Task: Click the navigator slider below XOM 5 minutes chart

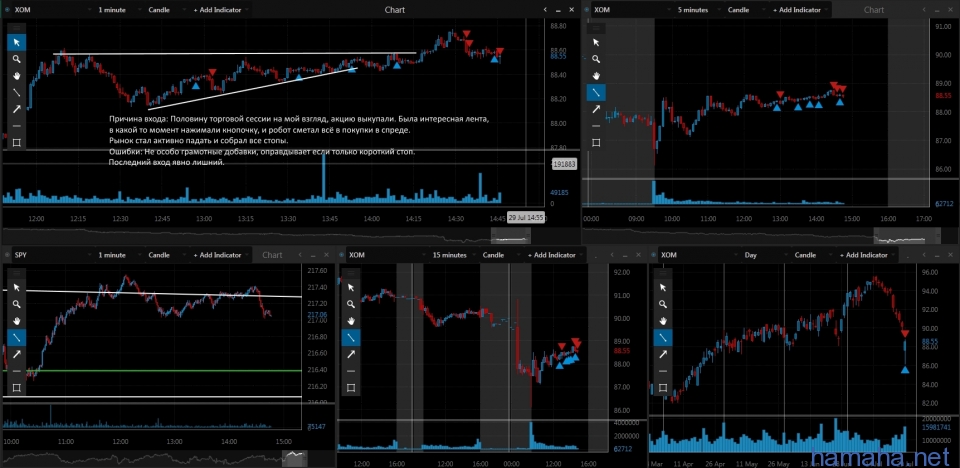Action: click(x=906, y=236)
